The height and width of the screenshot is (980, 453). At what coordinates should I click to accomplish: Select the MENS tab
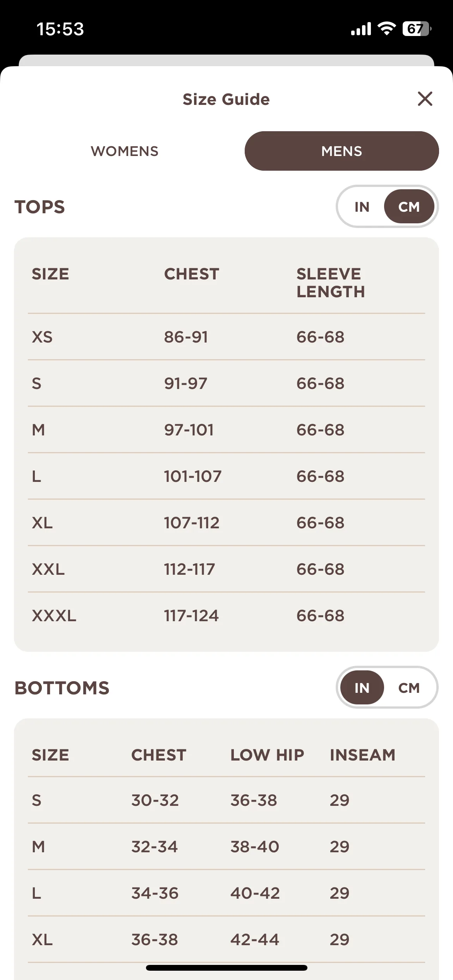click(341, 151)
